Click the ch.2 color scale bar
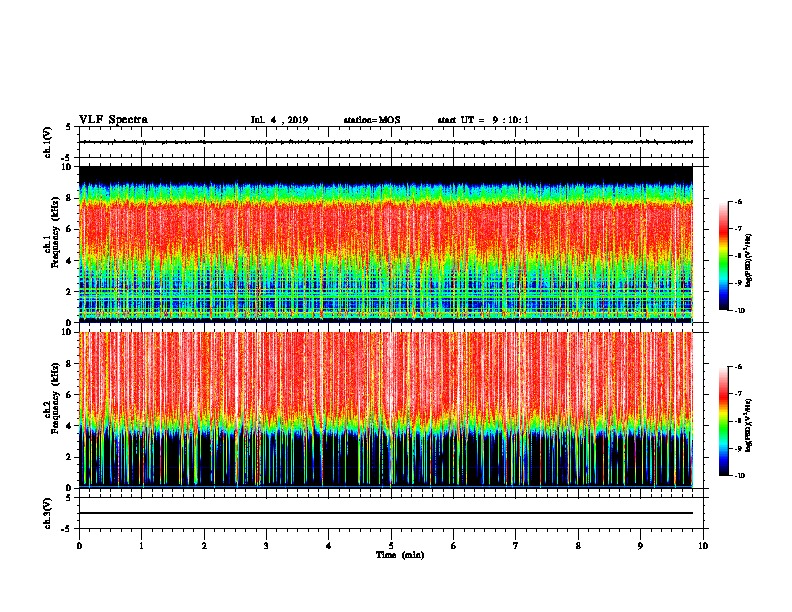Viewport: 792px width, 612px height. tap(723, 421)
